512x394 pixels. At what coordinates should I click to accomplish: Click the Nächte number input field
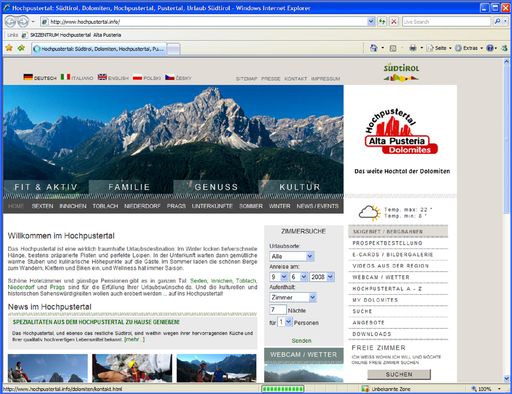pos(277,310)
